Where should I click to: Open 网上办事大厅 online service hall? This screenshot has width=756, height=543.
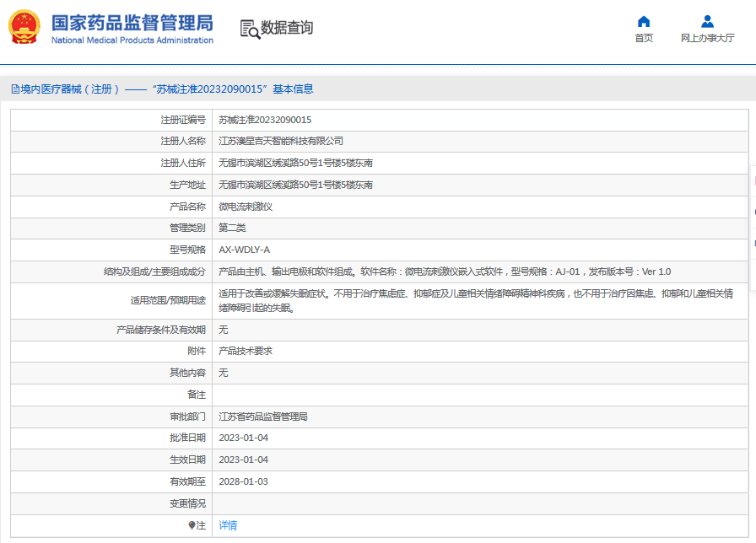[707, 37]
